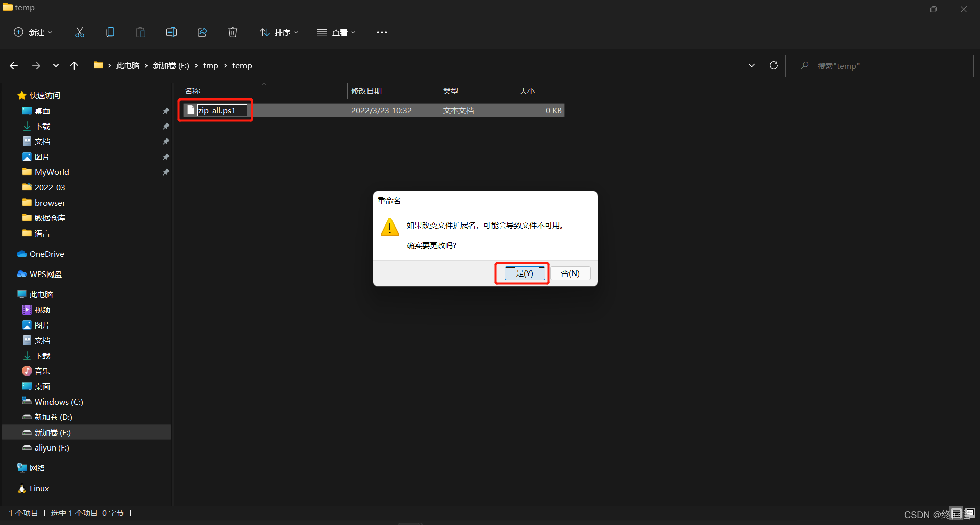This screenshot has height=525, width=980.
Task: Select 快速访问 in the sidebar
Action: (44, 95)
